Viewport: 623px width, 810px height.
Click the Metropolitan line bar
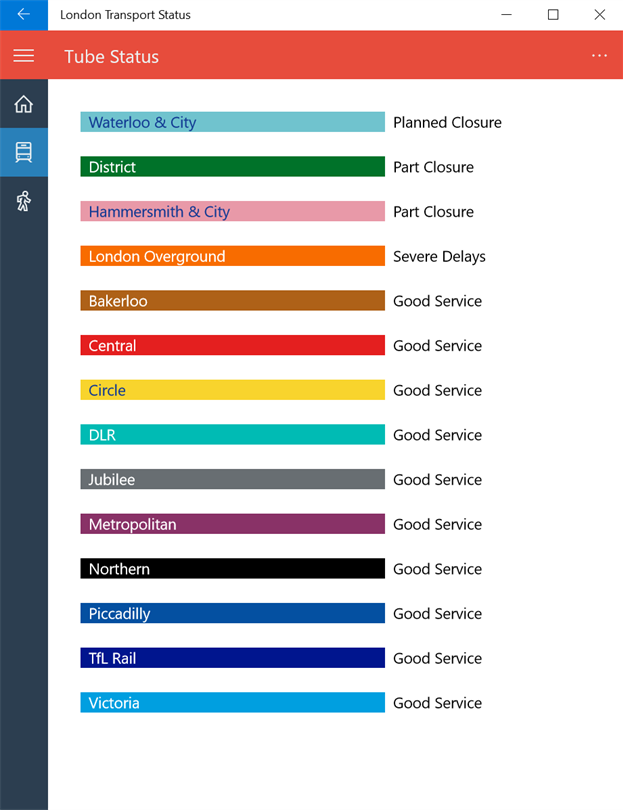[232, 524]
